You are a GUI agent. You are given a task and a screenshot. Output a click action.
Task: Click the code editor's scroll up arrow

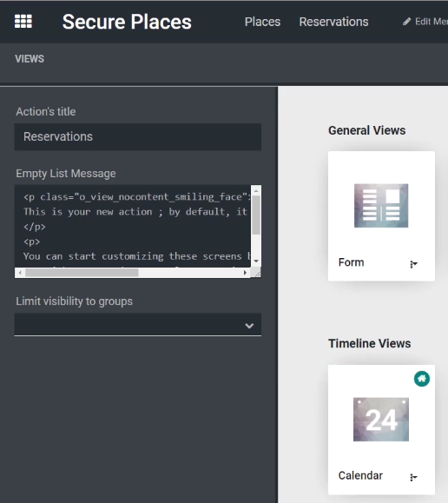pyautogui.click(x=256, y=191)
